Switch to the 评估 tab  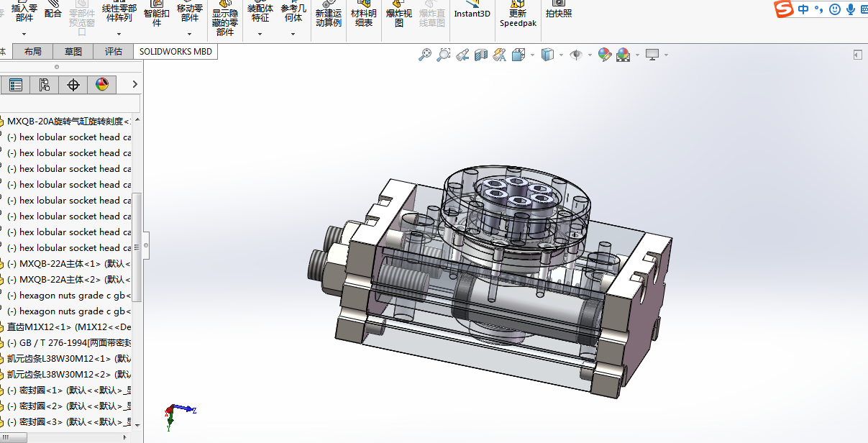(x=114, y=52)
